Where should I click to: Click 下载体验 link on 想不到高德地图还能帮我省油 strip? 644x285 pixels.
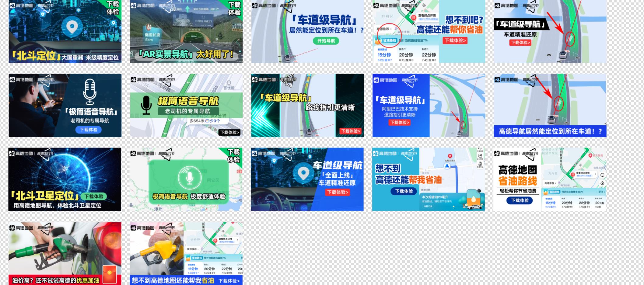pyautogui.click(x=229, y=281)
